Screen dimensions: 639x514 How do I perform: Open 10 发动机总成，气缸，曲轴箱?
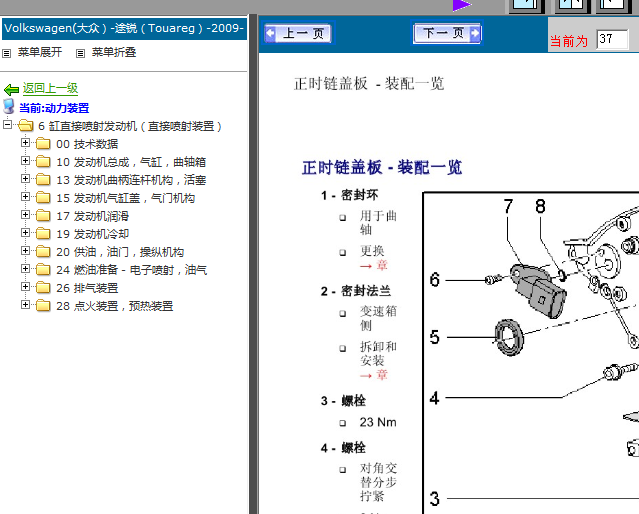click(131, 162)
